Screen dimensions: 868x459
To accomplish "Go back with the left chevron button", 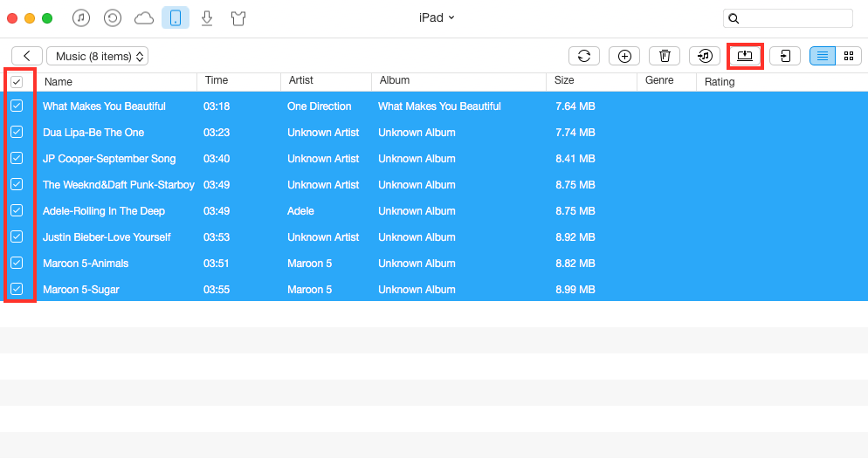I will click(x=26, y=56).
